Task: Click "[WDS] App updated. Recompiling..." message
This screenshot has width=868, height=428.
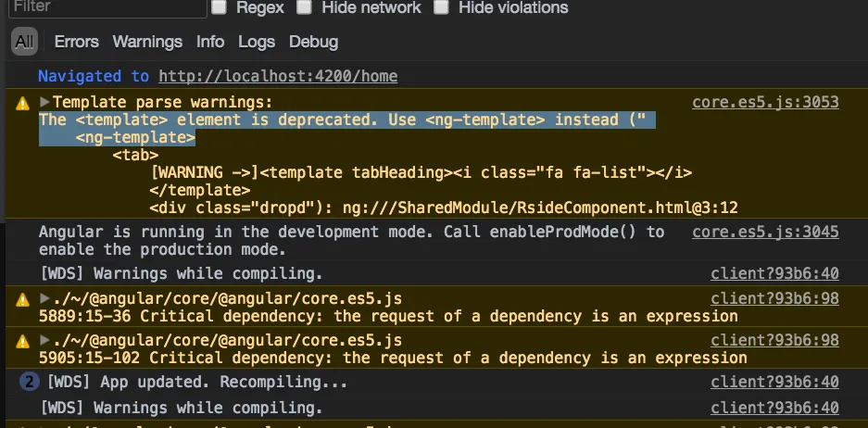Action: tap(197, 382)
